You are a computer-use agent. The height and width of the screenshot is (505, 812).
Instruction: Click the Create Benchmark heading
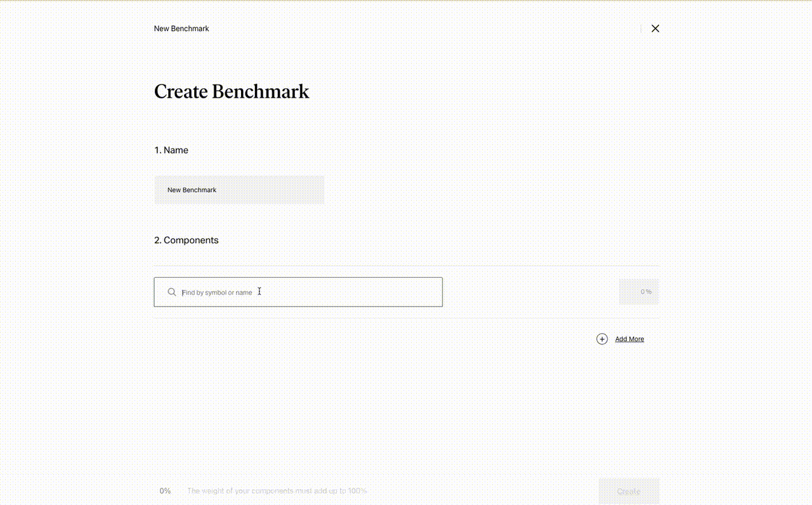click(x=232, y=91)
